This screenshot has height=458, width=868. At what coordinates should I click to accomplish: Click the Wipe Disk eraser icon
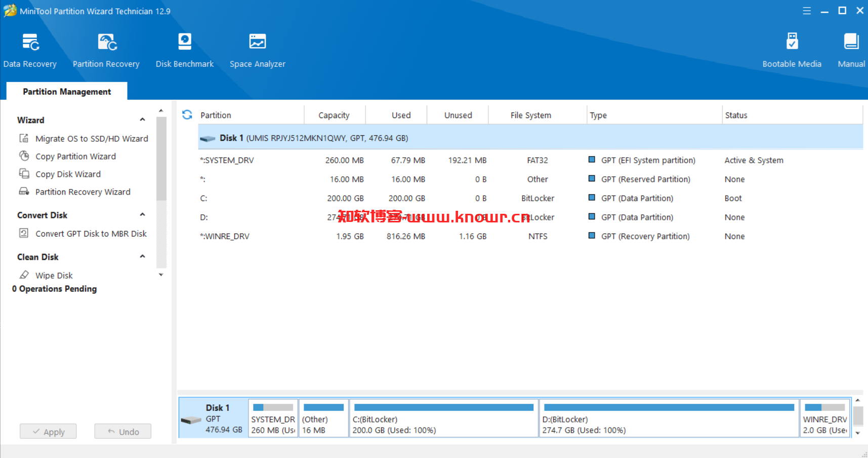(24, 275)
